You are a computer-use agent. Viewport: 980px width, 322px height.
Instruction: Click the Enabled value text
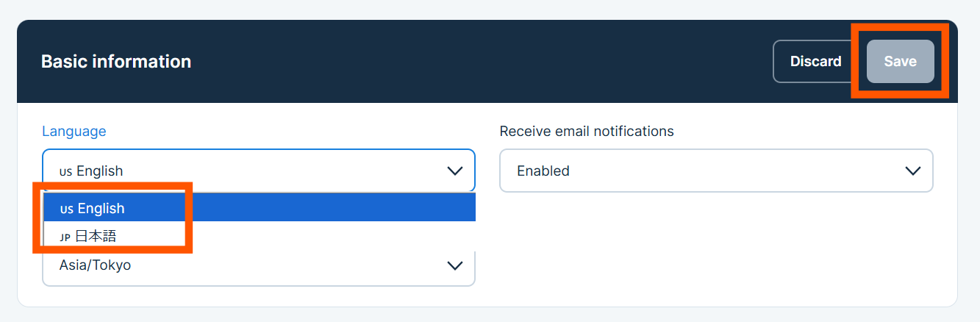tap(543, 171)
